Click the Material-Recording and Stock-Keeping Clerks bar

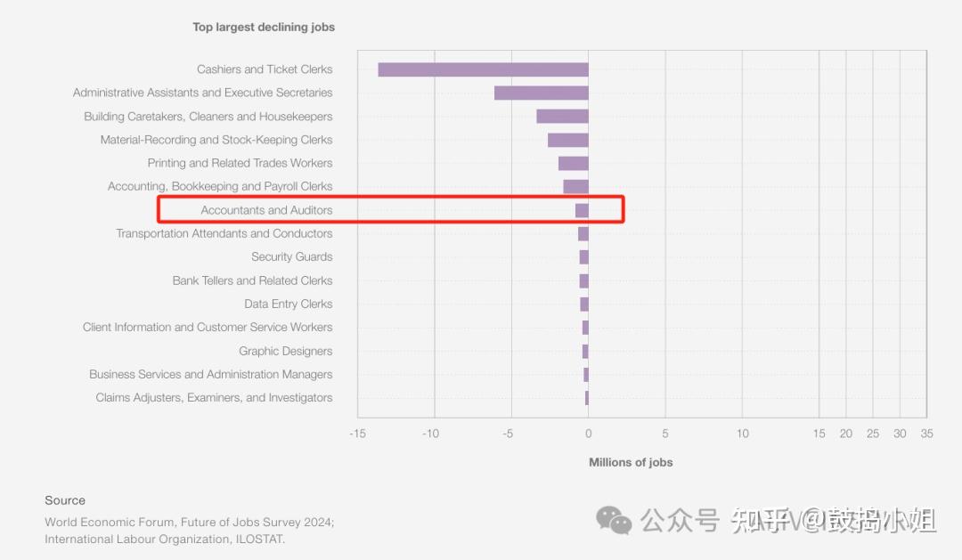click(x=567, y=140)
